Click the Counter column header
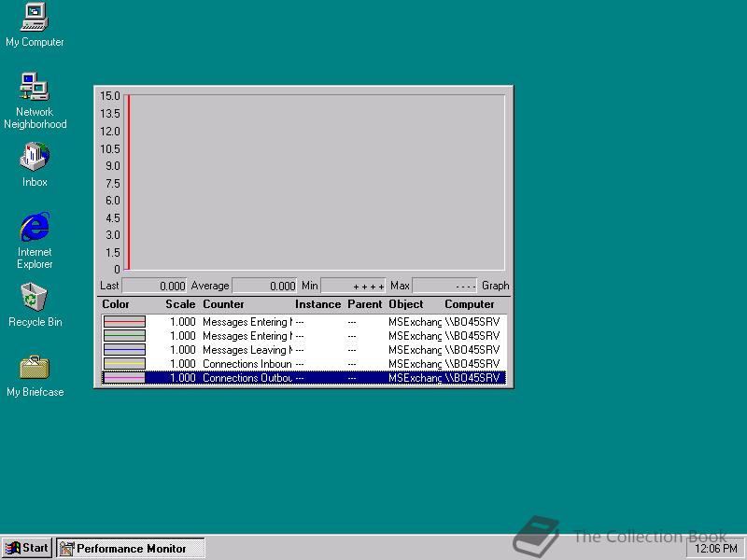 223,304
